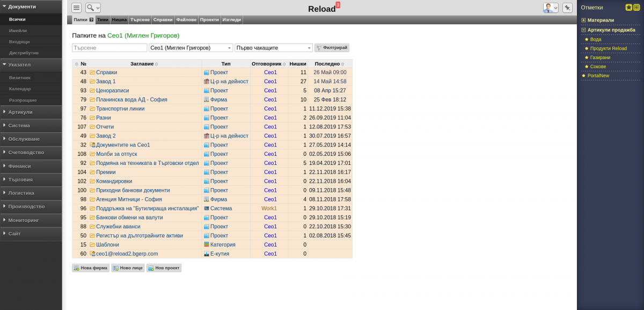Viewport: 644px width, 310px height.
Task: Switch to the Проекти tab
Action: click(209, 19)
